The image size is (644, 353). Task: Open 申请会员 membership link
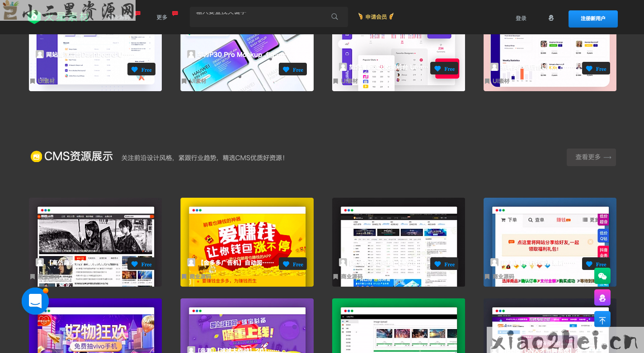coord(376,17)
